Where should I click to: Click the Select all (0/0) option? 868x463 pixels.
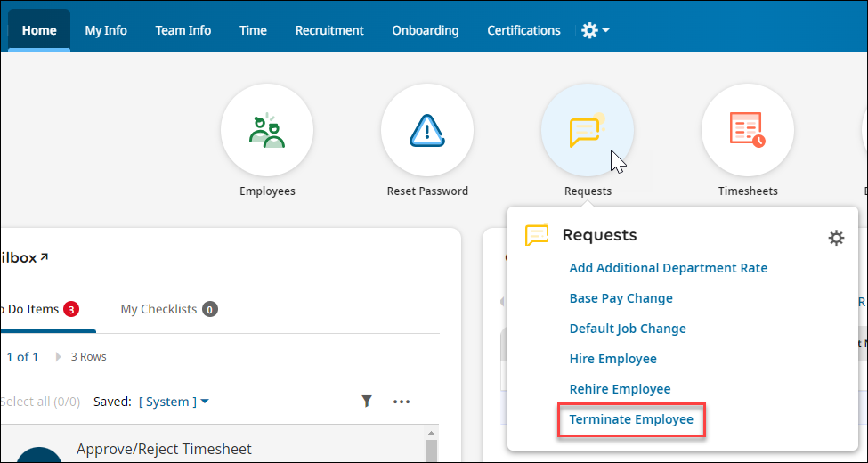pos(40,402)
